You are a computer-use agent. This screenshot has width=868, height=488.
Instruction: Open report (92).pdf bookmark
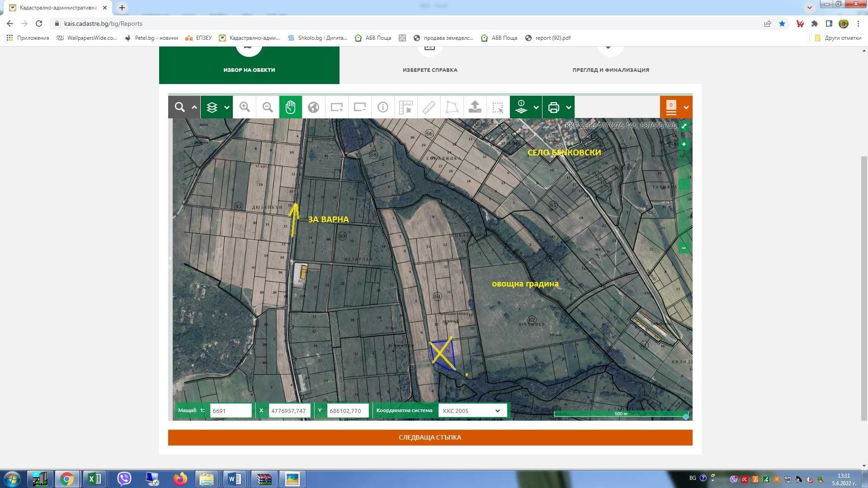click(548, 38)
